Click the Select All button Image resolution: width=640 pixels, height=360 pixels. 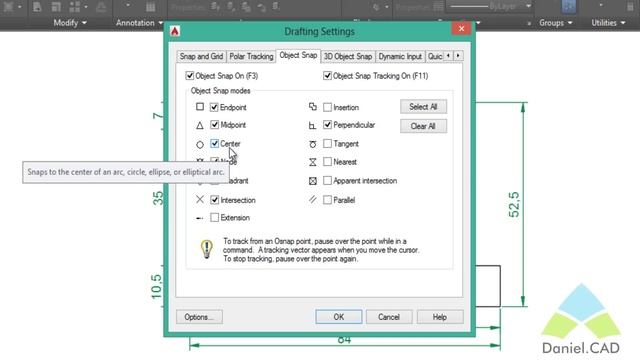(423, 107)
